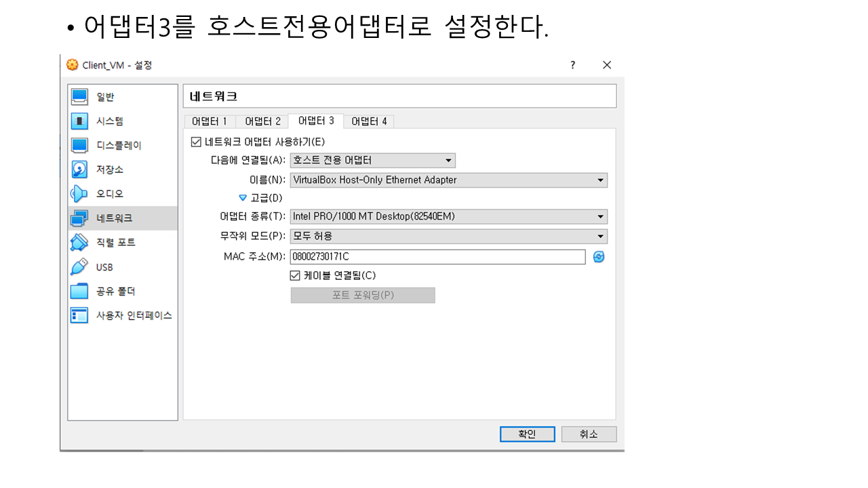
Task: Open the 어댑터 종류 Intel PRO/1000 dropdown
Action: pos(448,217)
